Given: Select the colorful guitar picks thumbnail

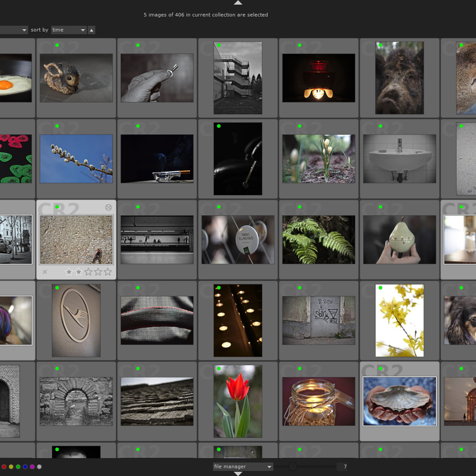Looking at the screenshot, I should (x=16, y=159).
